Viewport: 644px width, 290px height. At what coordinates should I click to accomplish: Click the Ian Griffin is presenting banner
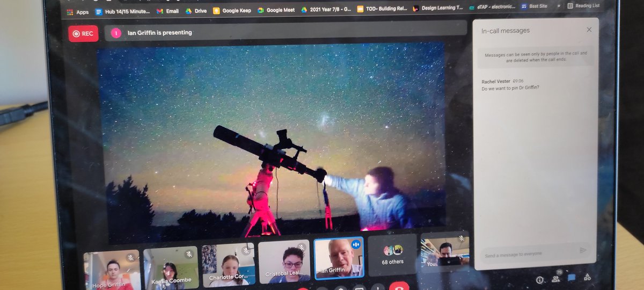[x=286, y=32]
